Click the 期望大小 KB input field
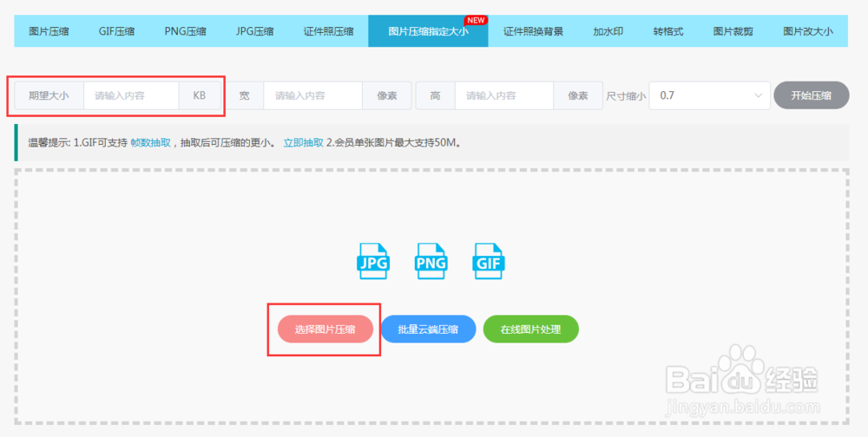Viewport: 868px width, 437px height. [x=131, y=95]
